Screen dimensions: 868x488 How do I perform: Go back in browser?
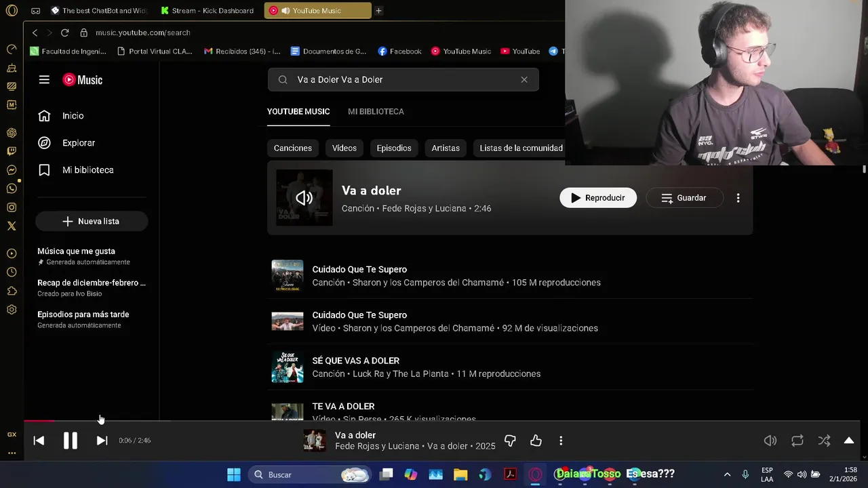(35, 33)
